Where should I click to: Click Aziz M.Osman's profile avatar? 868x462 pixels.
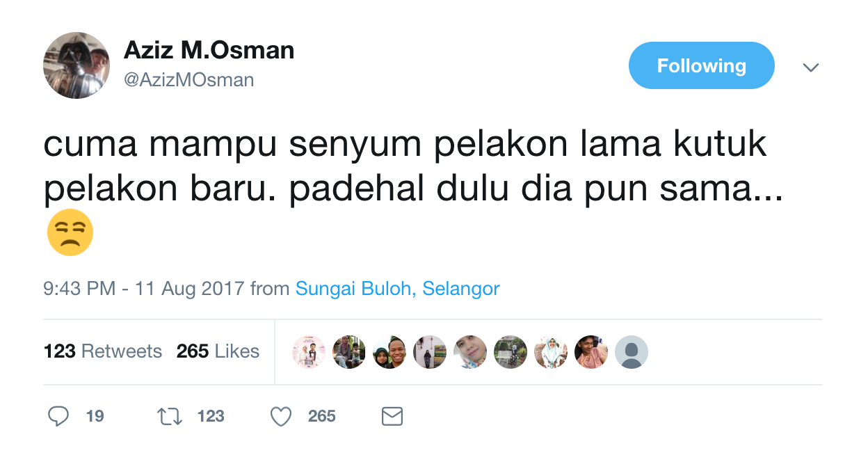(77, 65)
